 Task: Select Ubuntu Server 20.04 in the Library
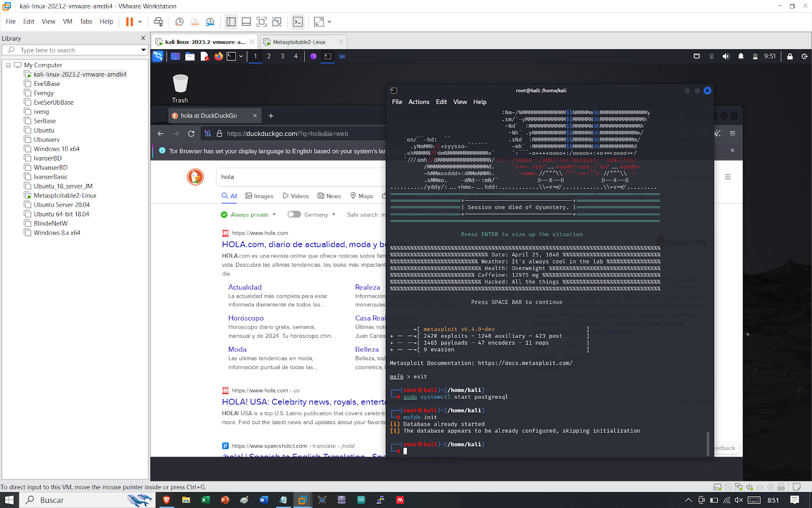61,205
